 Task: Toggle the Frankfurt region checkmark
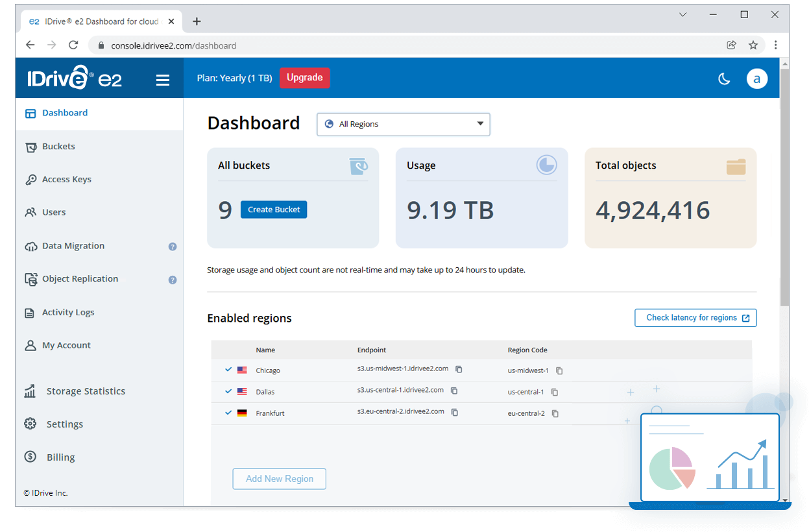228,413
